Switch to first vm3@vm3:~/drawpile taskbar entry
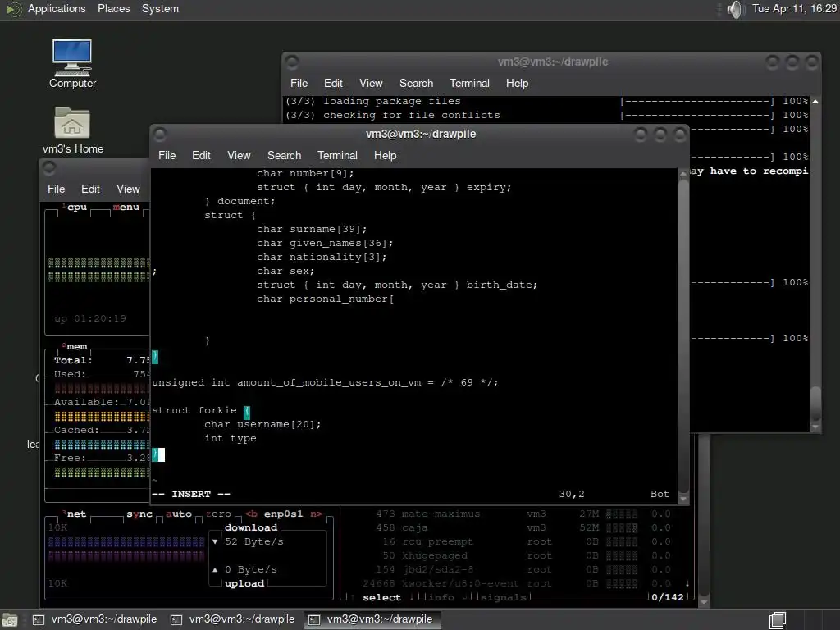840x630 pixels. point(95,619)
